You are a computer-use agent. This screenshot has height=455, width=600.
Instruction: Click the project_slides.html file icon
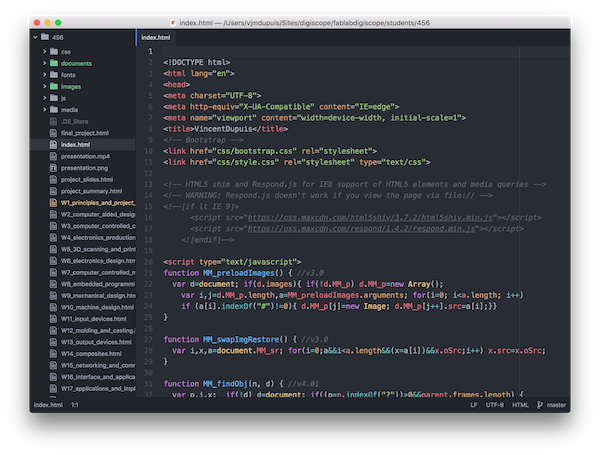point(53,179)
